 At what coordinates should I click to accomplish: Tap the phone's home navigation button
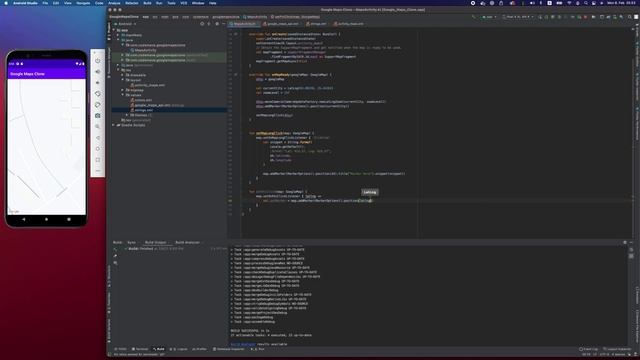[47, 220]
